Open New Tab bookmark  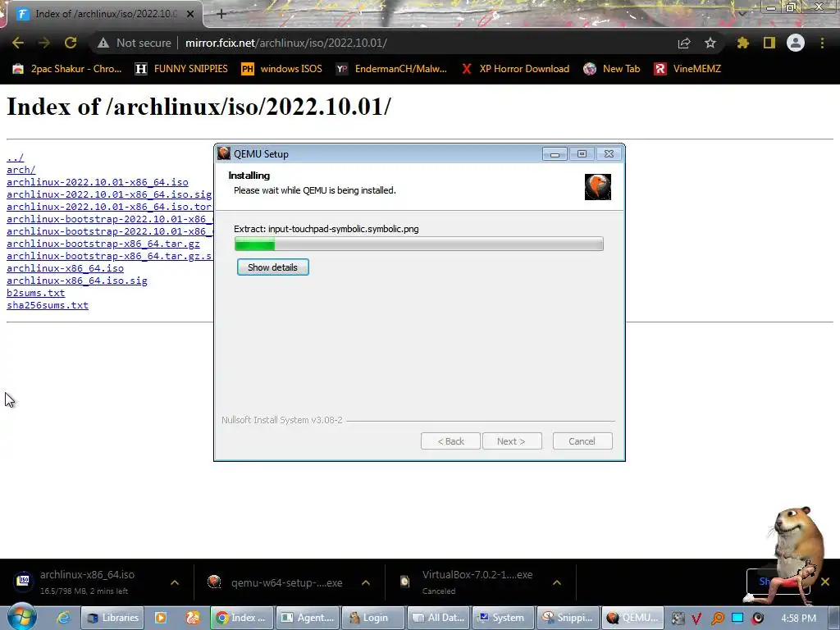pyautogui.click(x=612, y=69)
